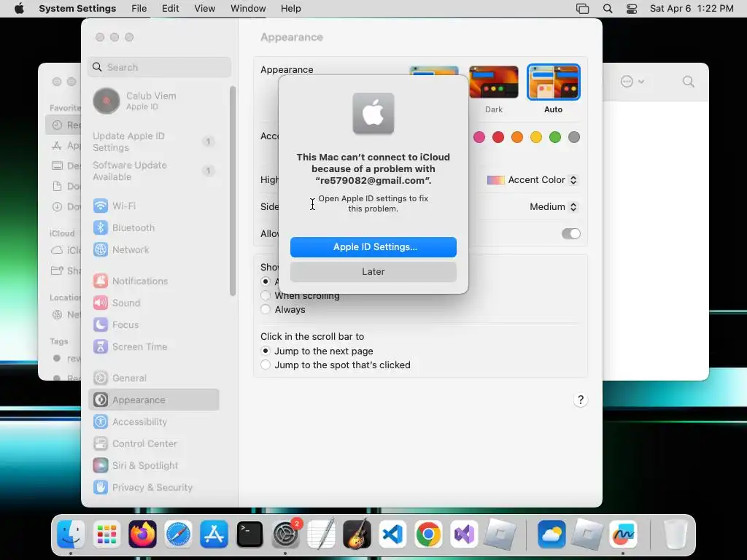Open Trash in the Dock
The image size is (747, 560).
(x=676, y=534)
